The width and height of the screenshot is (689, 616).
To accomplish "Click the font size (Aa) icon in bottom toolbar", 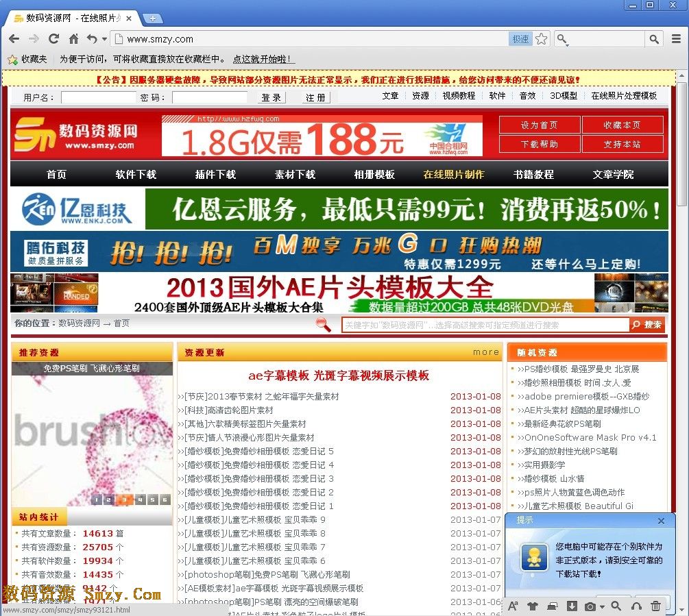I will pyautogui.click(x=513, y=606).
